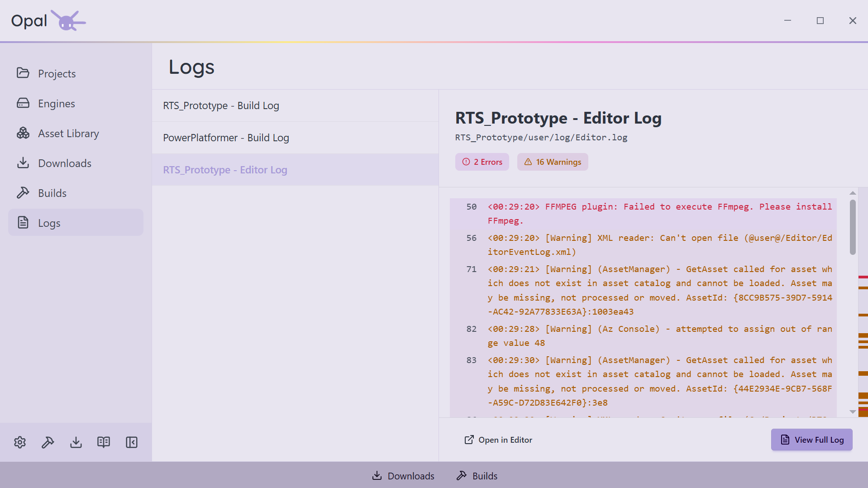Open Builds in the bottom status bar

pos(477,476)
